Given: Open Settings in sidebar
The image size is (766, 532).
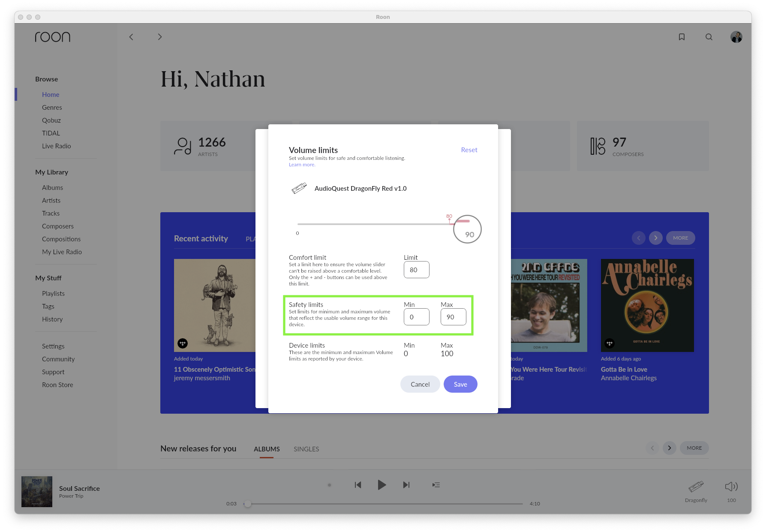Looking at the screenshot, I should click(53, 346).
